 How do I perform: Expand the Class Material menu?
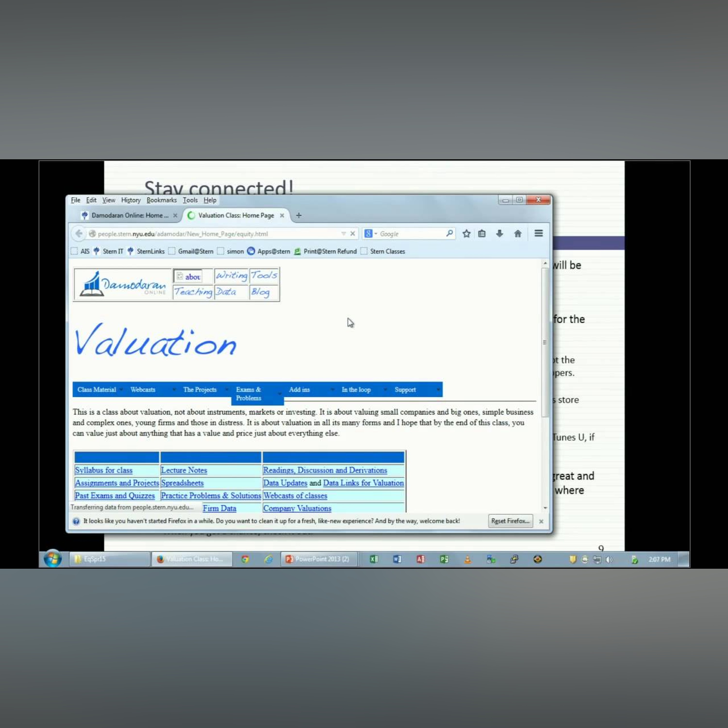(x=99, y=390)
